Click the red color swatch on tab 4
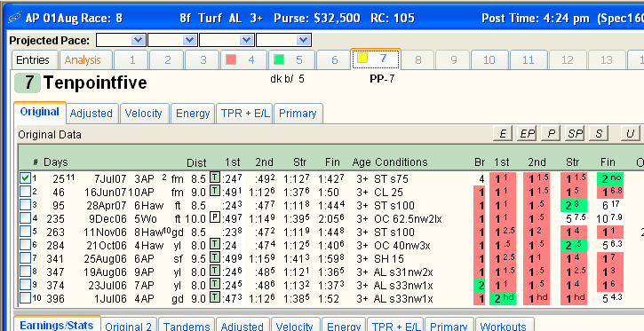Image resolution: width=644 pixels, height=331 pixels. coord(231,59)
